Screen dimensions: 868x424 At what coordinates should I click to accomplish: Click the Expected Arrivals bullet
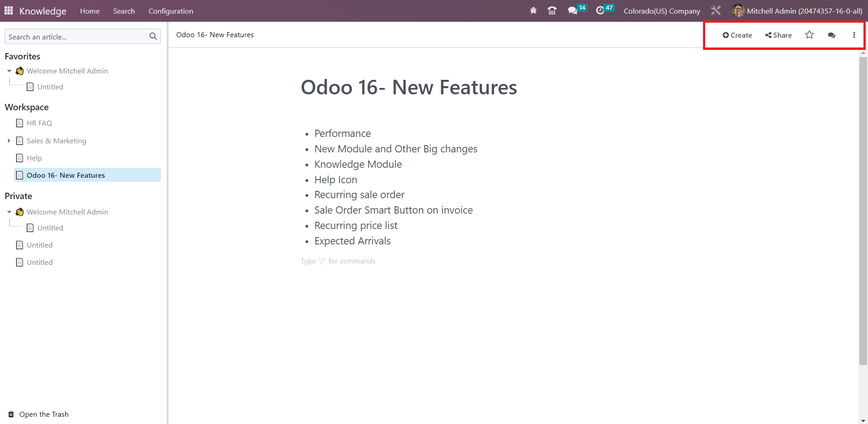[353, 241]
